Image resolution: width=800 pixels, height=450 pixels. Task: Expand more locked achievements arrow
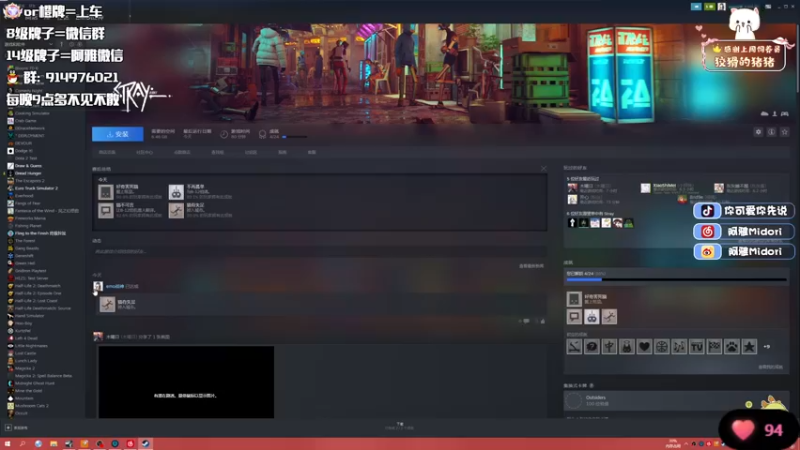[766, 347]
